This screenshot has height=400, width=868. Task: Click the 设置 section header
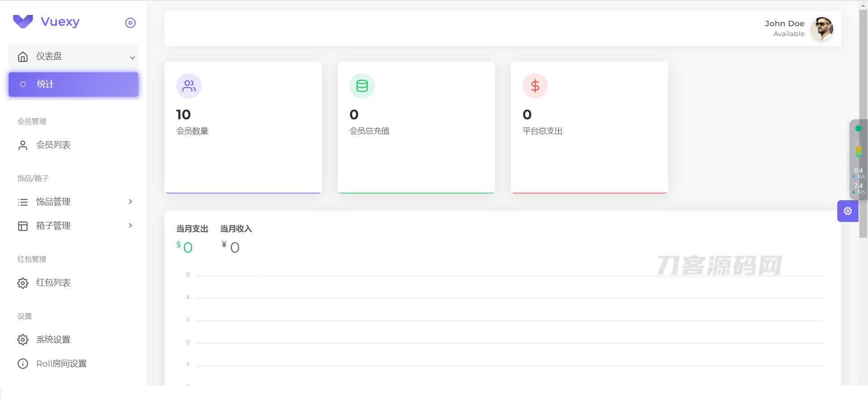tap(24, 316)
